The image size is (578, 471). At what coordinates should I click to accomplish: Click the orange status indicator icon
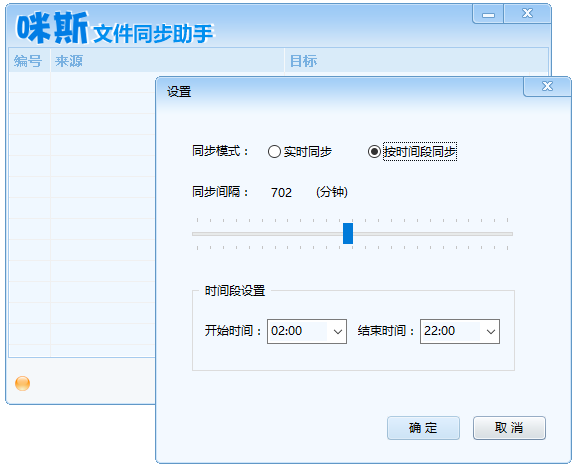[22, 383]
